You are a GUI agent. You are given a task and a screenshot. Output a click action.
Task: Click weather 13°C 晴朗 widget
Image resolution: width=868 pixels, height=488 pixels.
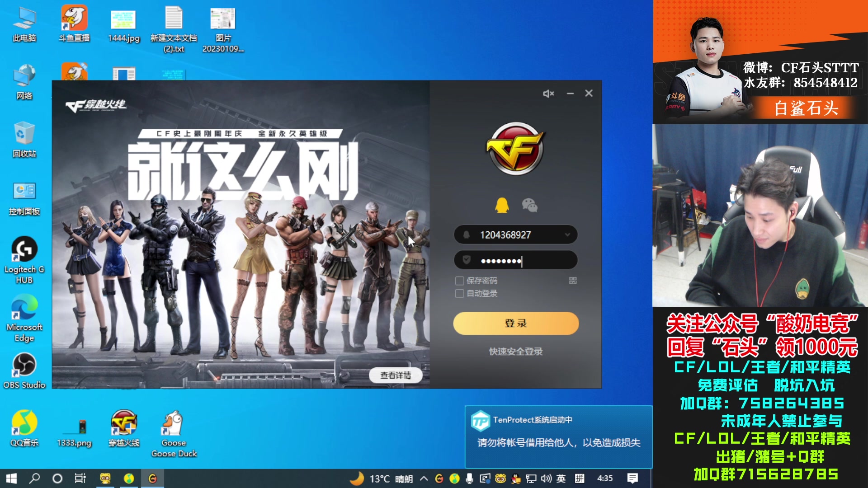pos(382,479)
